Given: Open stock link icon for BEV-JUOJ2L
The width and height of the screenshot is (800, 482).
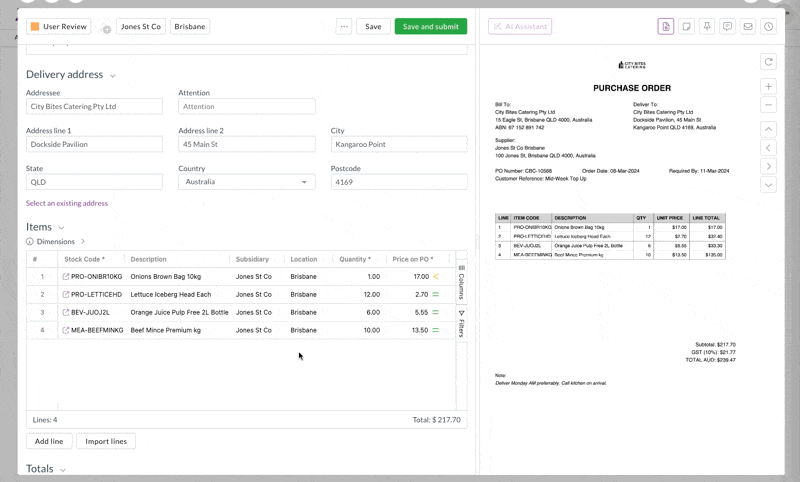Looking at the screenshot, I should coord(66,312).
